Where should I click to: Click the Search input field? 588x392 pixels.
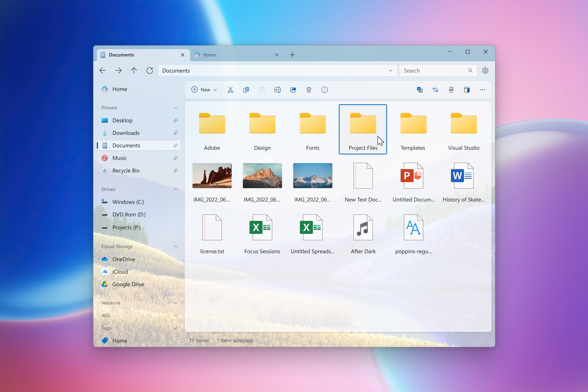(x=435, y=71)
